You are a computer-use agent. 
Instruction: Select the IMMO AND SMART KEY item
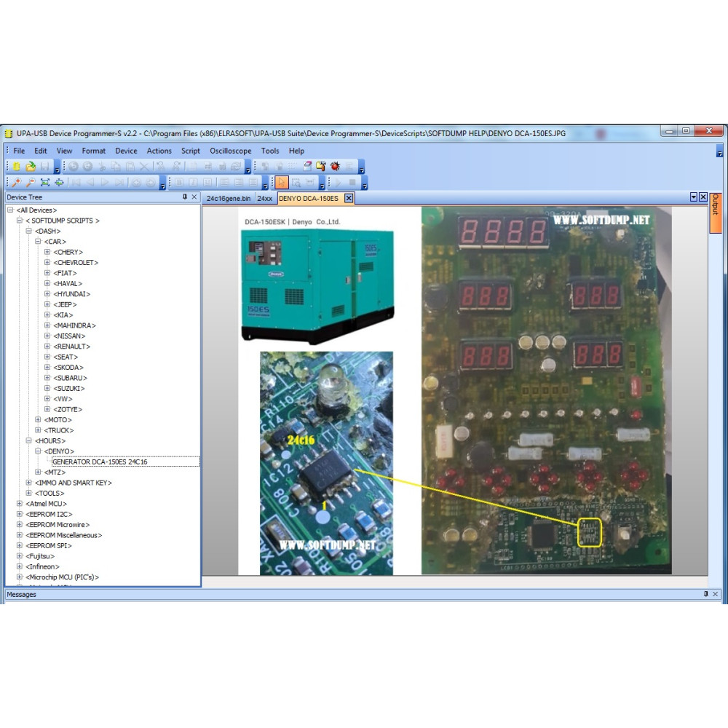[x=74, y=483]
